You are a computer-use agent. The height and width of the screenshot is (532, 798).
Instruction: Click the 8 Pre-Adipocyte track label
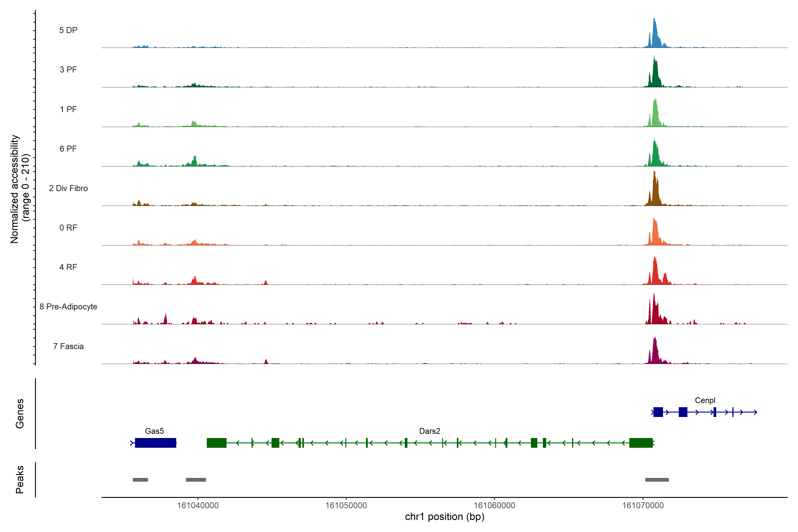coord(68,307)
